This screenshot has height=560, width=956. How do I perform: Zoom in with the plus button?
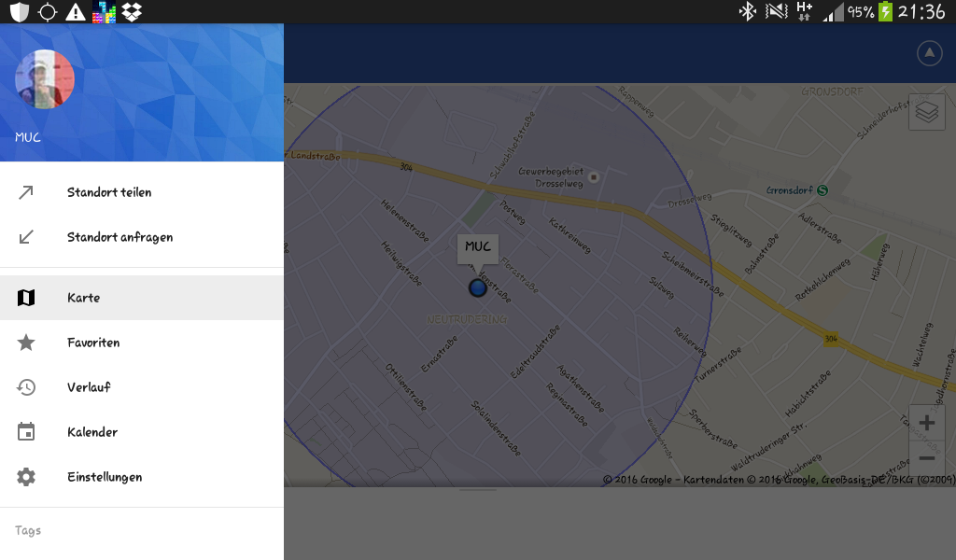click(927, 423)
